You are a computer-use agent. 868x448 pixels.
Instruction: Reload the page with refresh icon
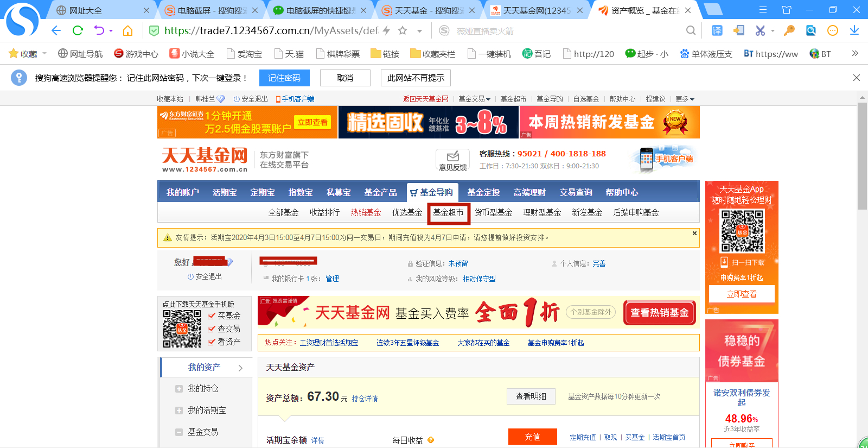[78, 30]
